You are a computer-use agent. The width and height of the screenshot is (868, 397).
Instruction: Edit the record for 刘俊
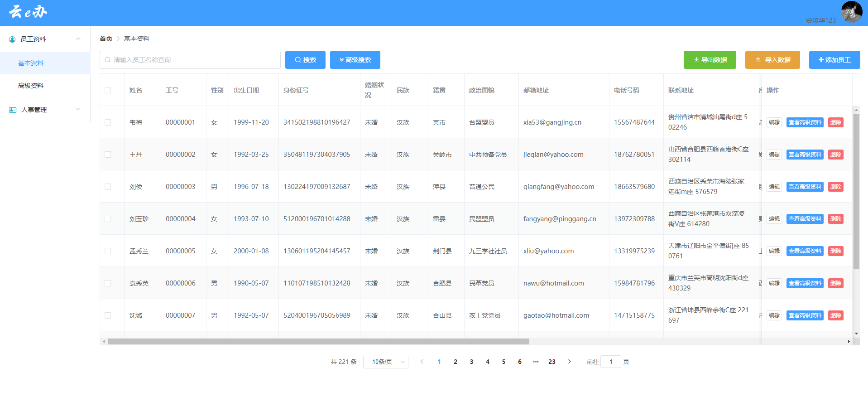coord(774,187)
